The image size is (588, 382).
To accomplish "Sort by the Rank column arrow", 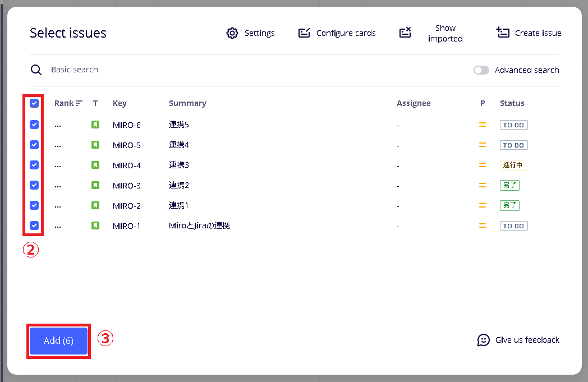I will [79, 103].
